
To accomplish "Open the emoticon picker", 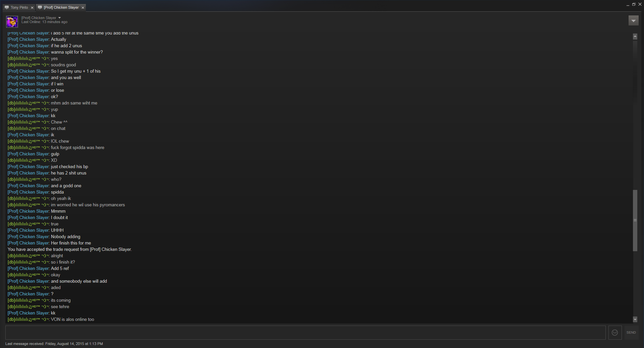I will [615, 332].
